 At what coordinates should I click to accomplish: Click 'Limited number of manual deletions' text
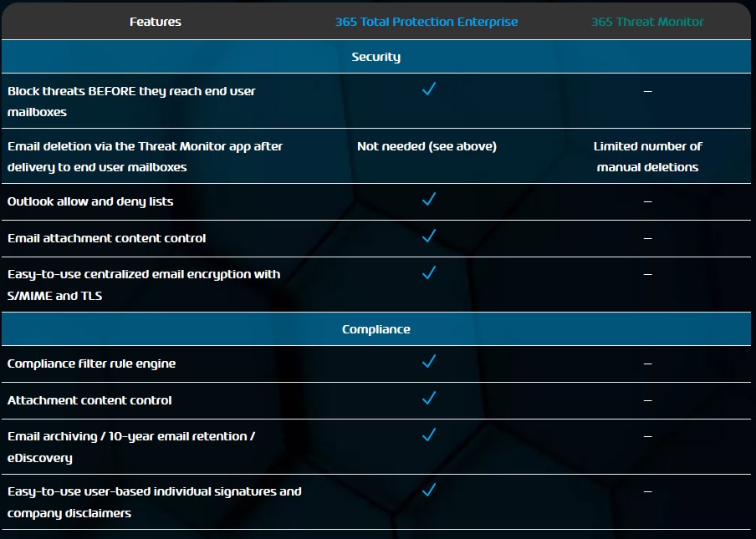point(647,156)
